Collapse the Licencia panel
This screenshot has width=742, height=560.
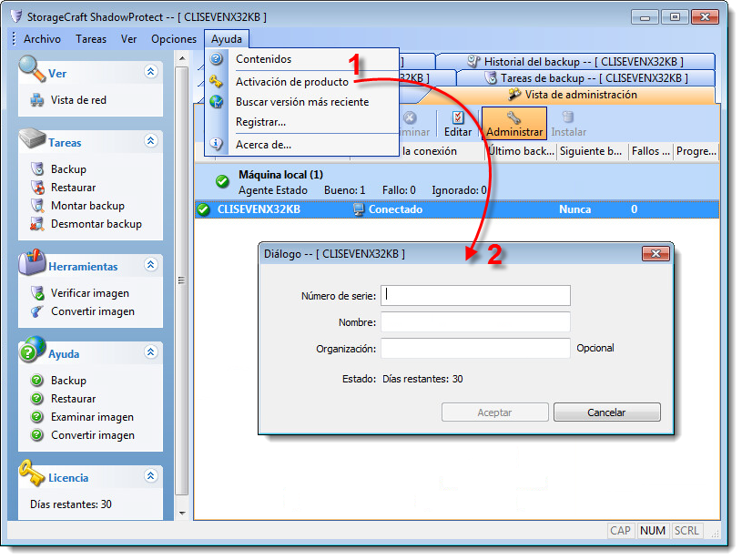pos(151,476)
